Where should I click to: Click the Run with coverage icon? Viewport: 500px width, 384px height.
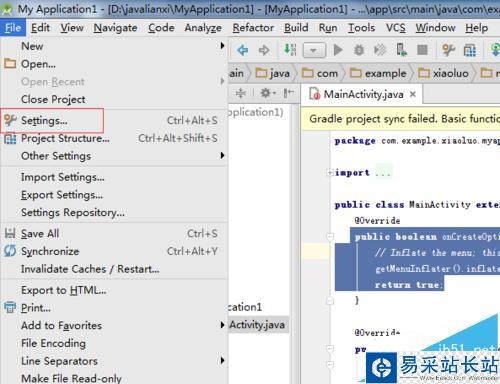point(380,50)
